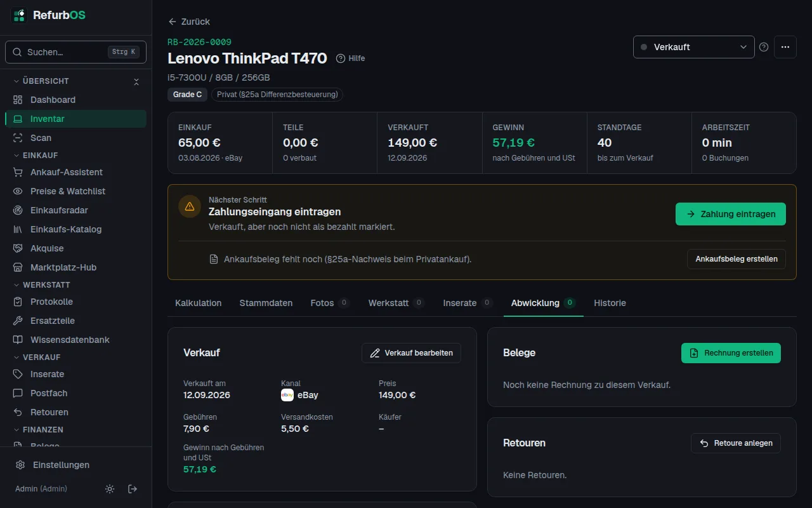
Task: Toggle the light/dark theme sun icon
Action: click(110, 489)
